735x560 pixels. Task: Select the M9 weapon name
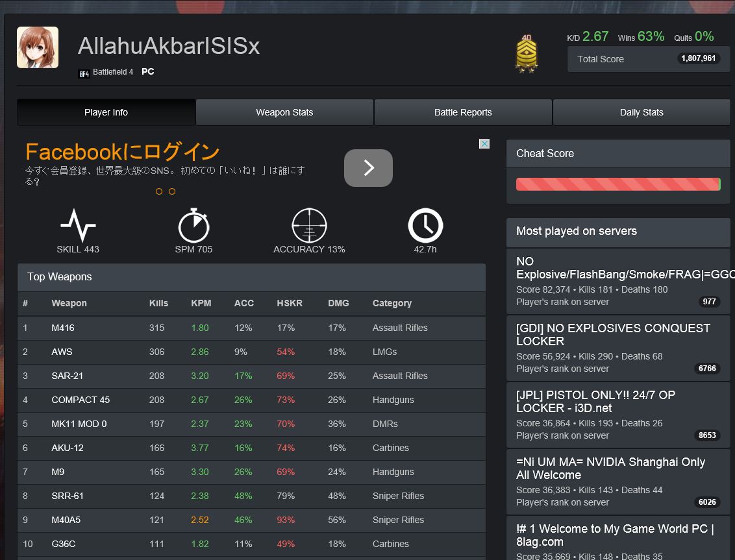(58, 472)
